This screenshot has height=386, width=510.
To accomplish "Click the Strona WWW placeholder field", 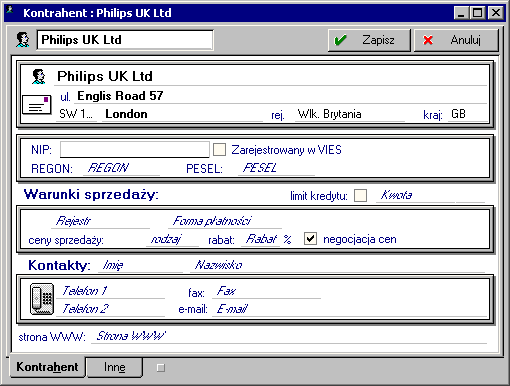I will tap(289, 336).
